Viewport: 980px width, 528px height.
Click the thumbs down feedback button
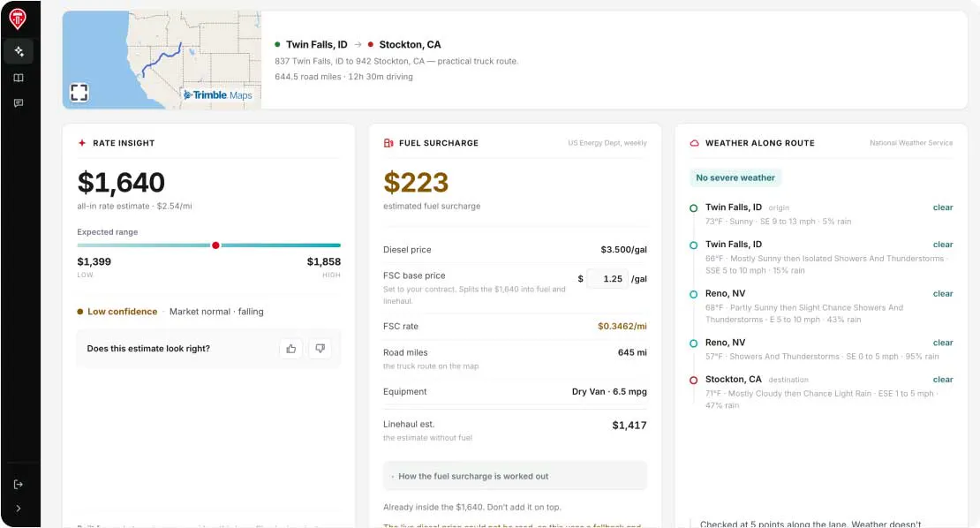(320, 349)
